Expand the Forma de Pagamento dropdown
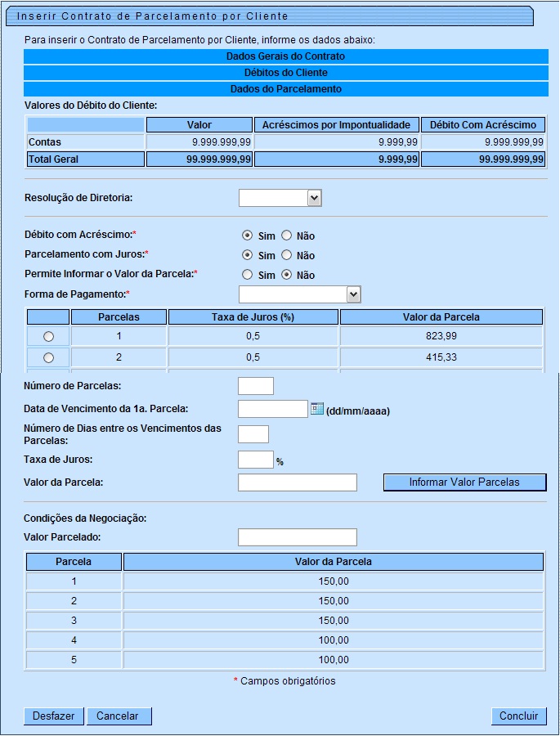 353,294
